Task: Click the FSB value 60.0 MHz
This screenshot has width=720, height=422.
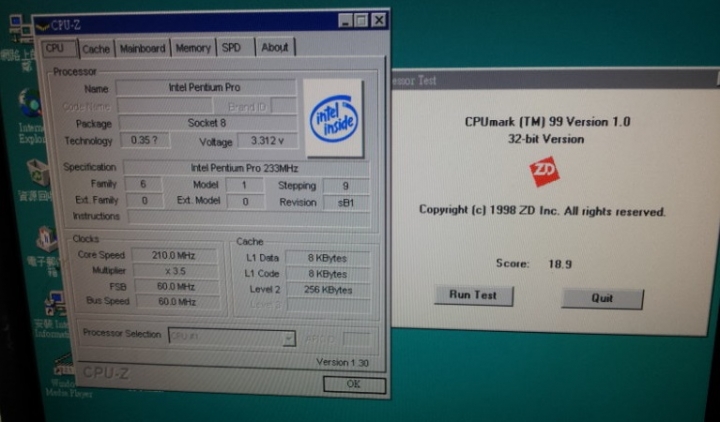Action: point(176,287)
